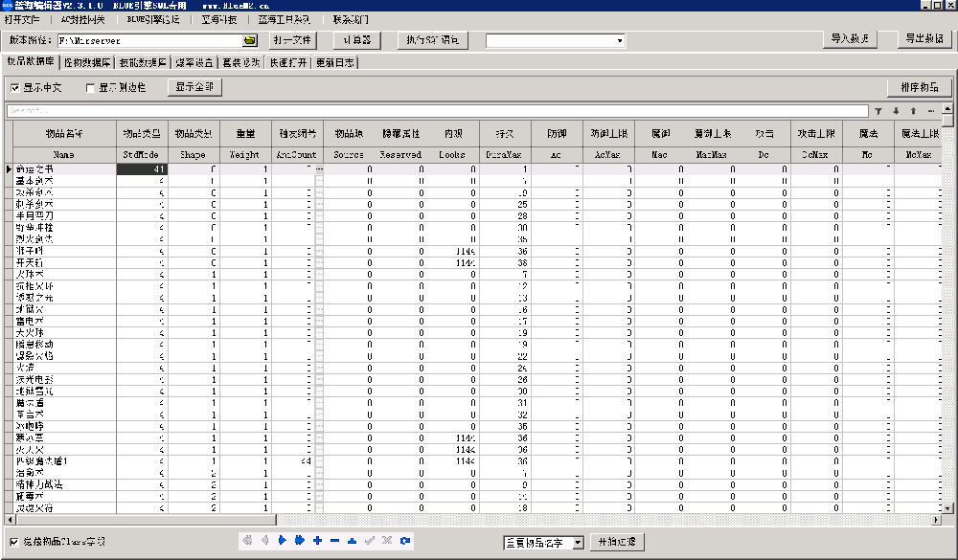Click the filter button beside bottom dropdown

click(617, 542)
